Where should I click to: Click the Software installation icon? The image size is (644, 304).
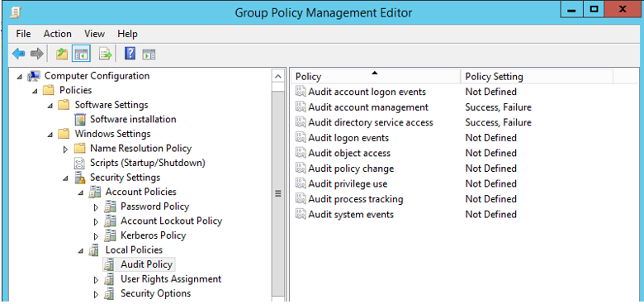coord(79,120)
